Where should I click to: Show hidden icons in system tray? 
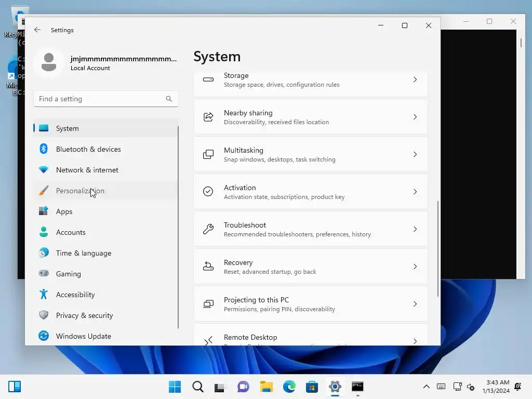coord(427,387)
